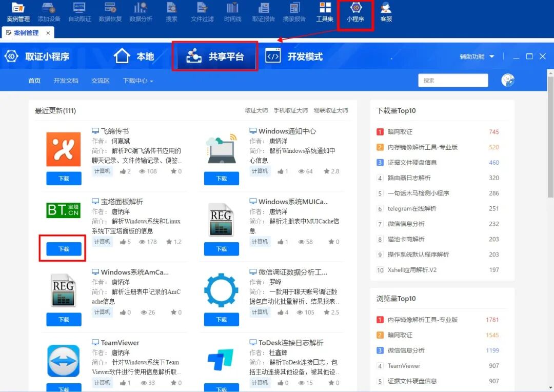The width and height of the screenshot is (554, 392).
Task: Click 取证报告 toolbar icon
Action: [x=263, y=12]
